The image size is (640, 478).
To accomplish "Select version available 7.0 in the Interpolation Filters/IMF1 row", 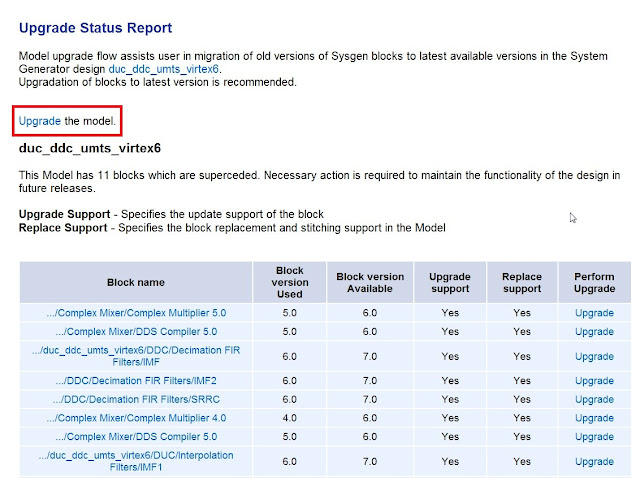I will tap(370, 462).
